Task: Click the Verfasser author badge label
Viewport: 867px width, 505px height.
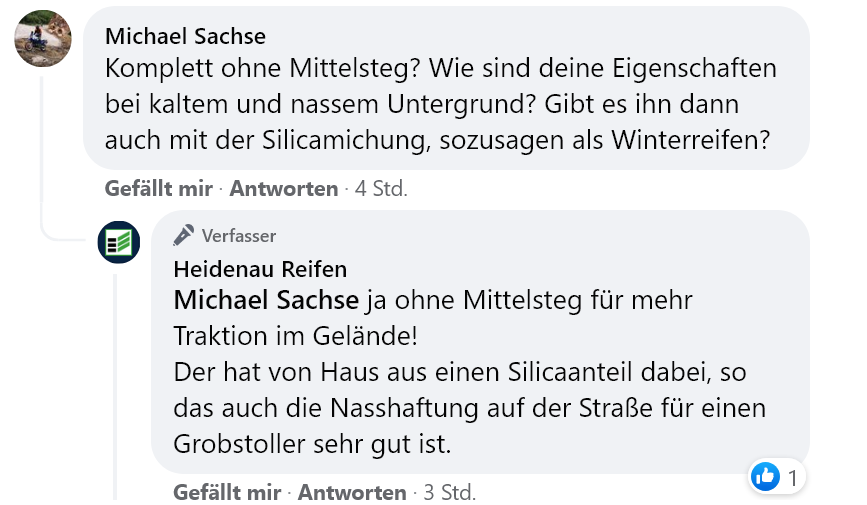Action: [239, 236]
